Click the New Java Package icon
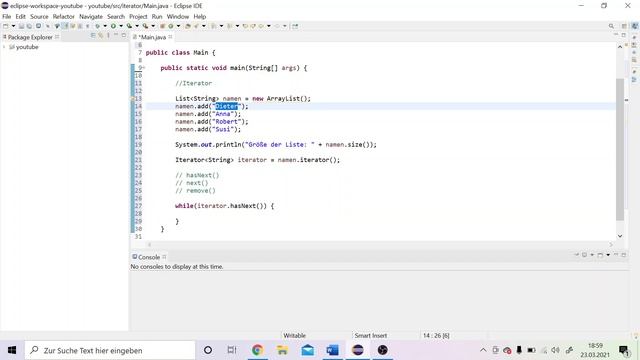This screenshot has width=640, height=360. pyautogui.click(x=162, y=26)
